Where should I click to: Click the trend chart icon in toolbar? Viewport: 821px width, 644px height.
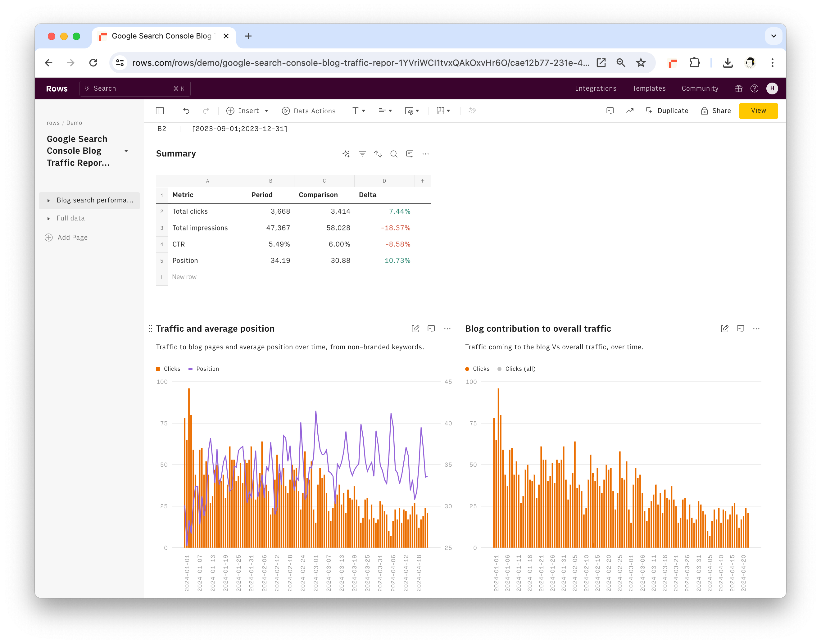coord(630,111)
